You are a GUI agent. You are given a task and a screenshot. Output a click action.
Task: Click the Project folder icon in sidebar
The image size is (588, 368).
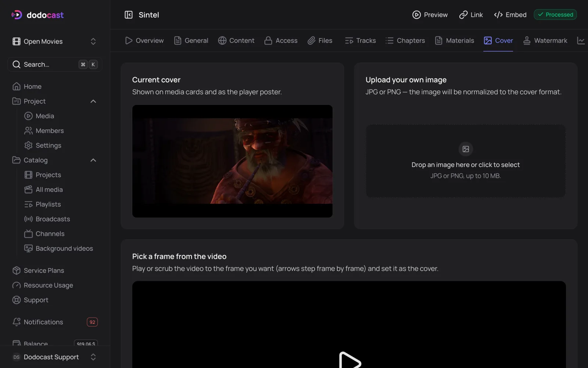pos(16,101)
